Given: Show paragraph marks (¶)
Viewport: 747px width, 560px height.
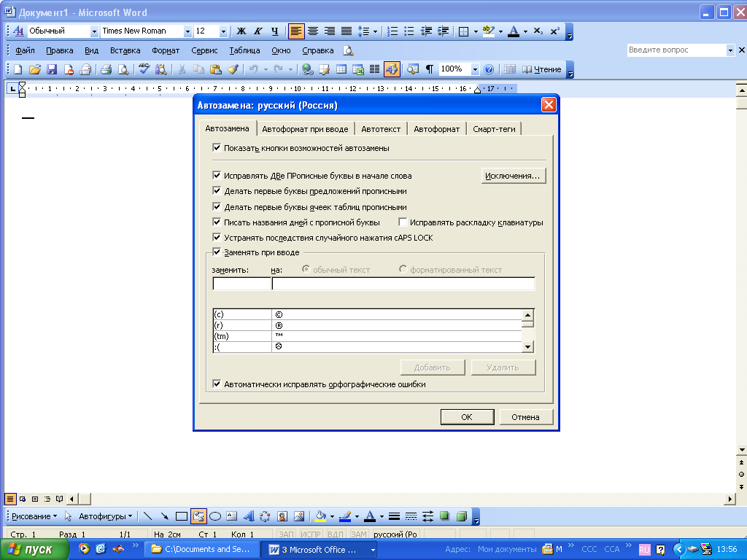Looking at the screenshot, I should click(x=429, y=69).
